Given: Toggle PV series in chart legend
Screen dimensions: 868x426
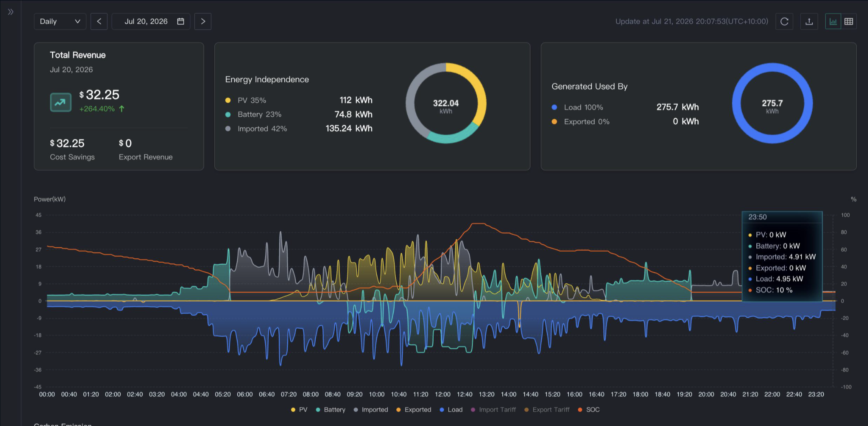Looking at the screenshot, I should point(299,410).
